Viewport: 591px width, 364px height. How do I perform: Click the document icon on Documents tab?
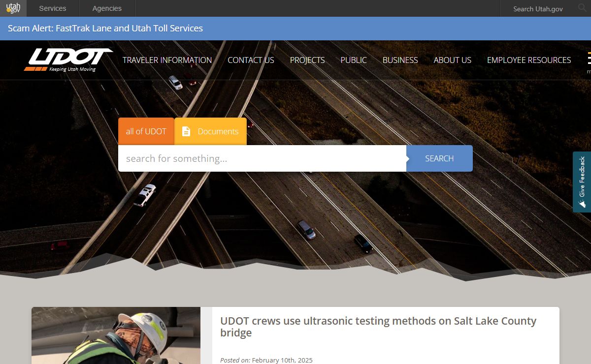tap(186, 131)
